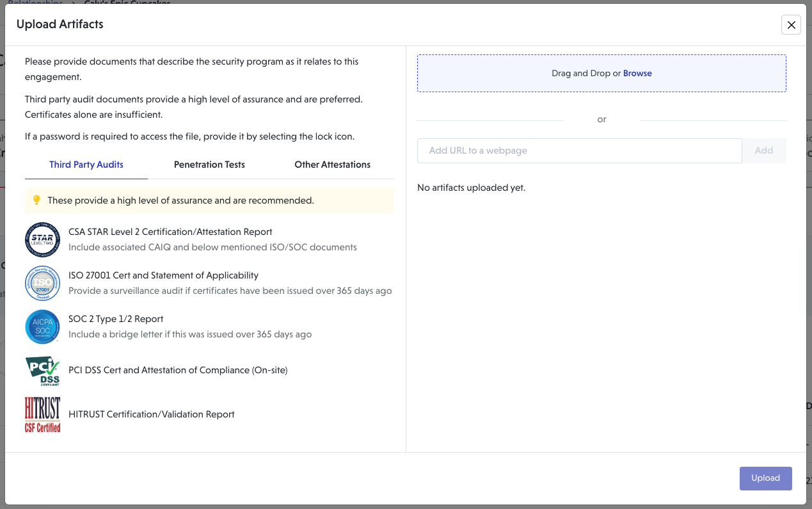Click the Drag and Drop upload area

pos(601,73)
